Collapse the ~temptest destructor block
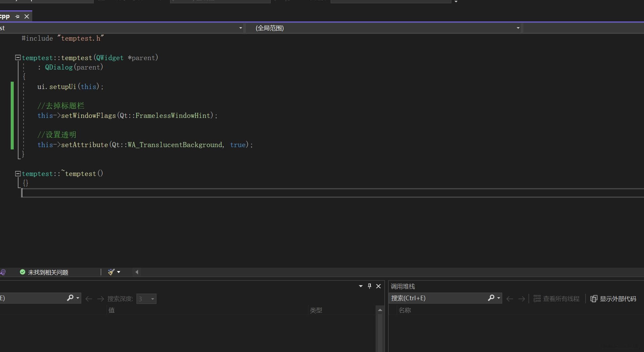644x352 pixels. (18, 174)
